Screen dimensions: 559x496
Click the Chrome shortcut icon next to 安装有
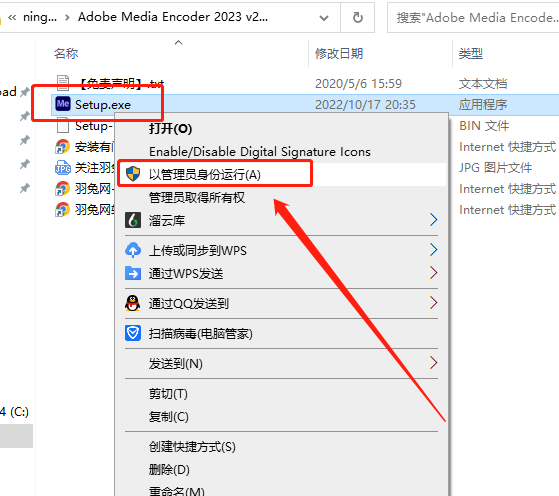click(x=62, y=147)
